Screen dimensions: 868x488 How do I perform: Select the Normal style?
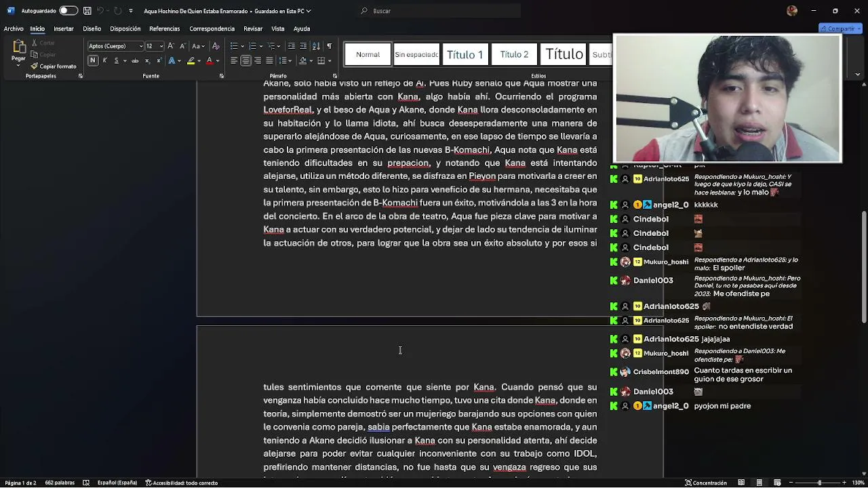[368, 54]
